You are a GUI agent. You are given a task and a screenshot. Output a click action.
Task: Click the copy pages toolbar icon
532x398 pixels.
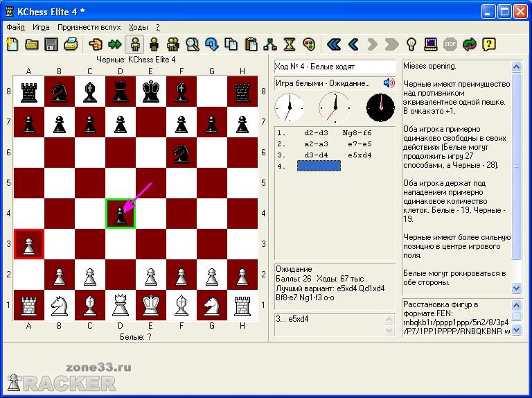pos(231,44)
